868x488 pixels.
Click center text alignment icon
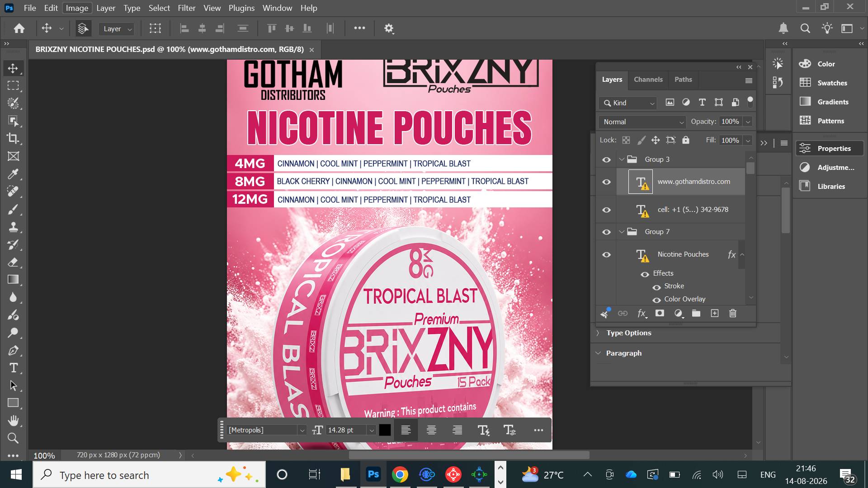431,430
